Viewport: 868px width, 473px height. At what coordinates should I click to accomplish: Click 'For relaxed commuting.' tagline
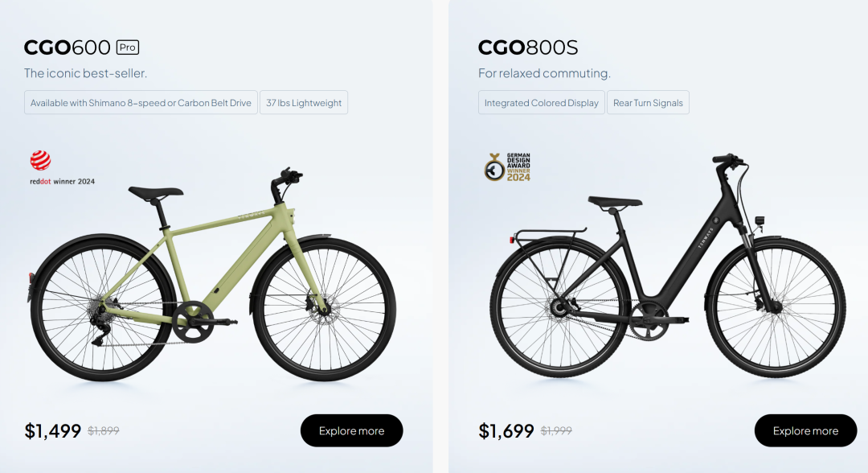coord(544,73)
